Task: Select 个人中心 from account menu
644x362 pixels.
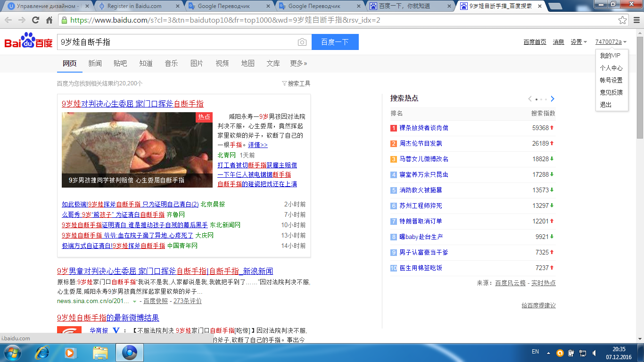Action: (611, 68)
